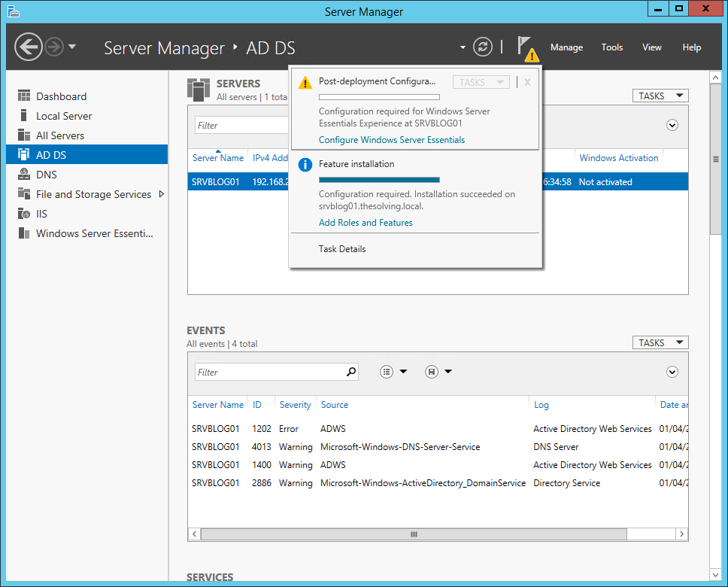
Task: Click the Servers filter input field
Action: 241,125
